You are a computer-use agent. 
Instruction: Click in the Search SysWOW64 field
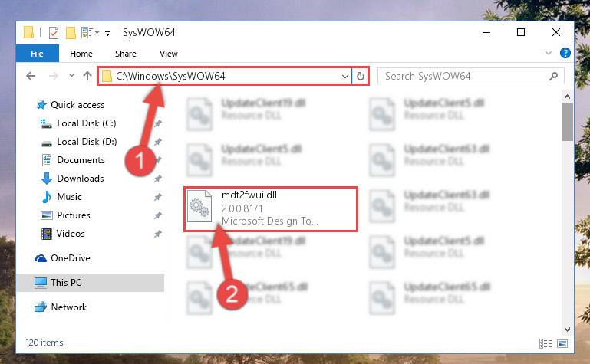coord(465,77)
